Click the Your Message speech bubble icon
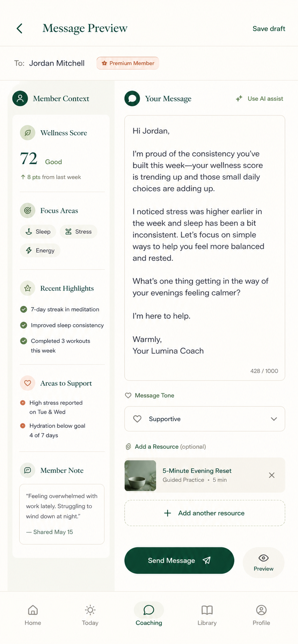This screenshot has height=644, width=298. pos(132,98)
